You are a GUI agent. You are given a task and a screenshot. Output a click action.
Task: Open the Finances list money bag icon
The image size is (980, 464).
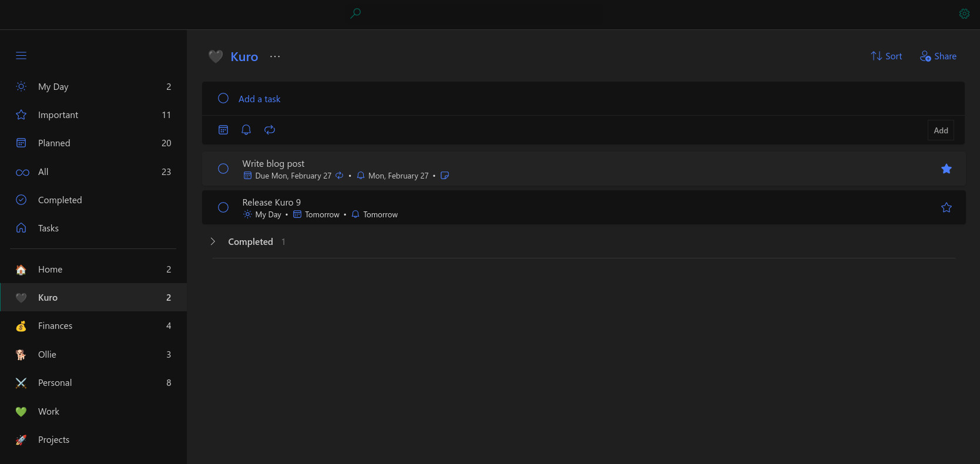[21, 326]
